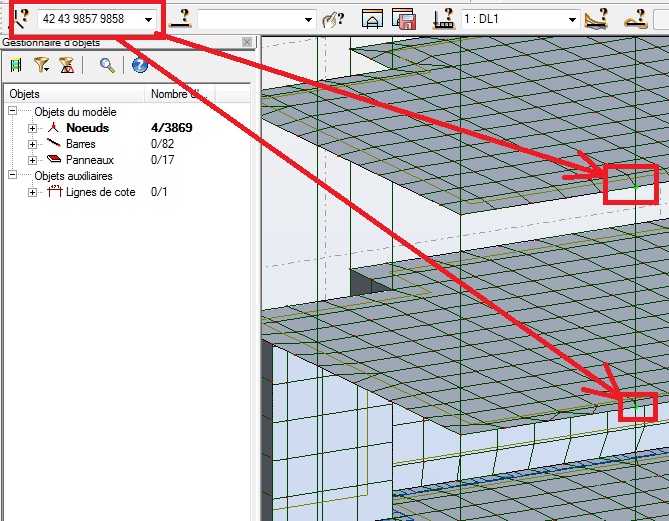Click the Noeuds node icon in tree
This screenshot has width=669, height=521.
(53, 128)
